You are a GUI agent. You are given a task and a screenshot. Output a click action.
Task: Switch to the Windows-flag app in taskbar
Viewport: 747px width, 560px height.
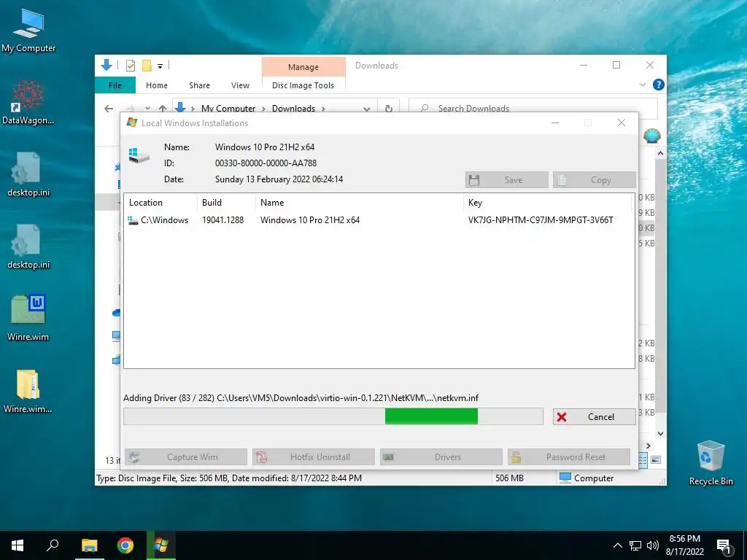click(x=161, y=545)
